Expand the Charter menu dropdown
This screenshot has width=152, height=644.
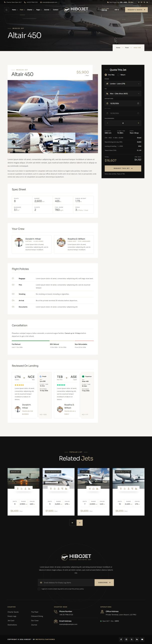pos(30,10)
